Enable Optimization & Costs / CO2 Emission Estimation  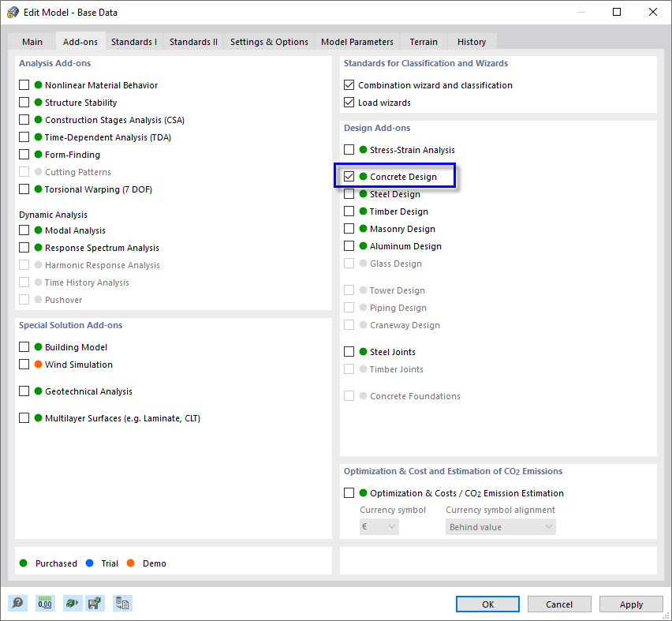tap(349, 492)
